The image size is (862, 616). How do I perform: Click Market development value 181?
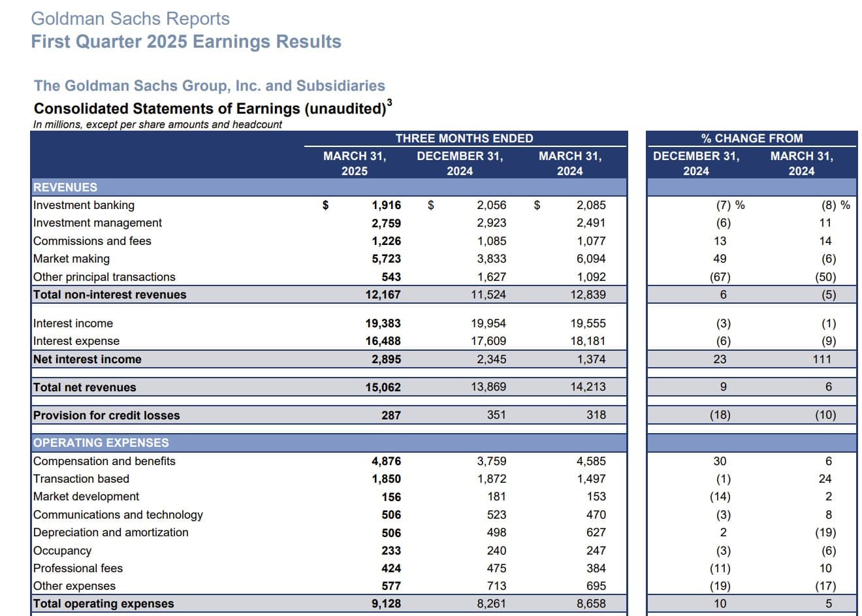coord(496,497)
